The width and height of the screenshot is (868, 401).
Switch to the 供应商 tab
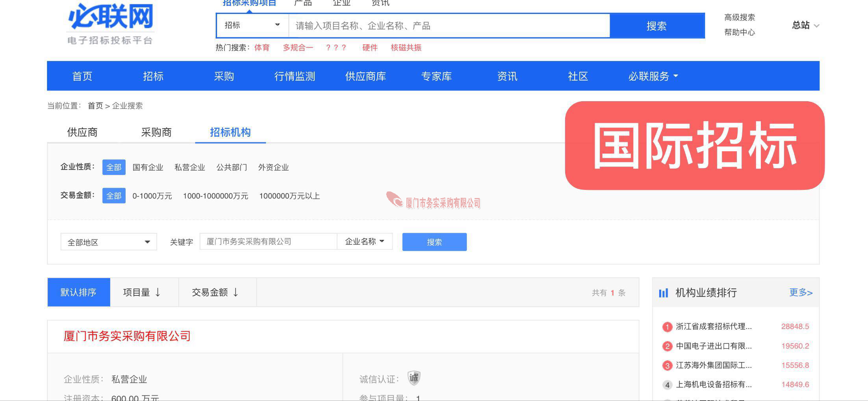click(x=82, y=132)
